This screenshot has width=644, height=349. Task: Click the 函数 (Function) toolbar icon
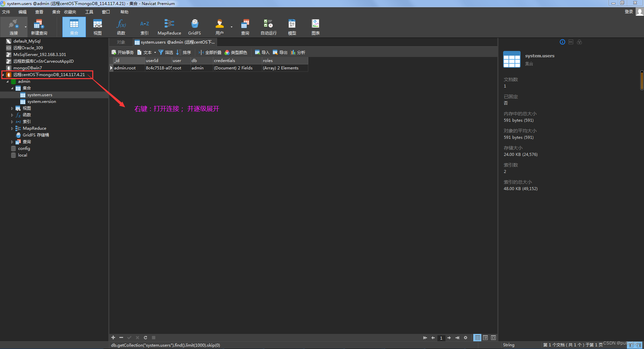121,27
